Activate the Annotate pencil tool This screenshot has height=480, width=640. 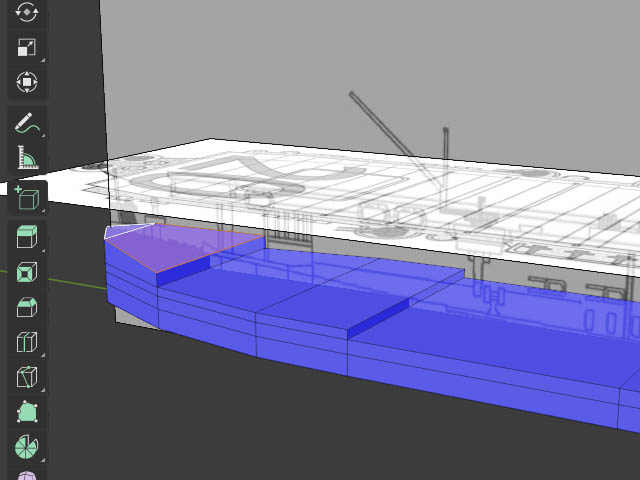tap(27, 123)
